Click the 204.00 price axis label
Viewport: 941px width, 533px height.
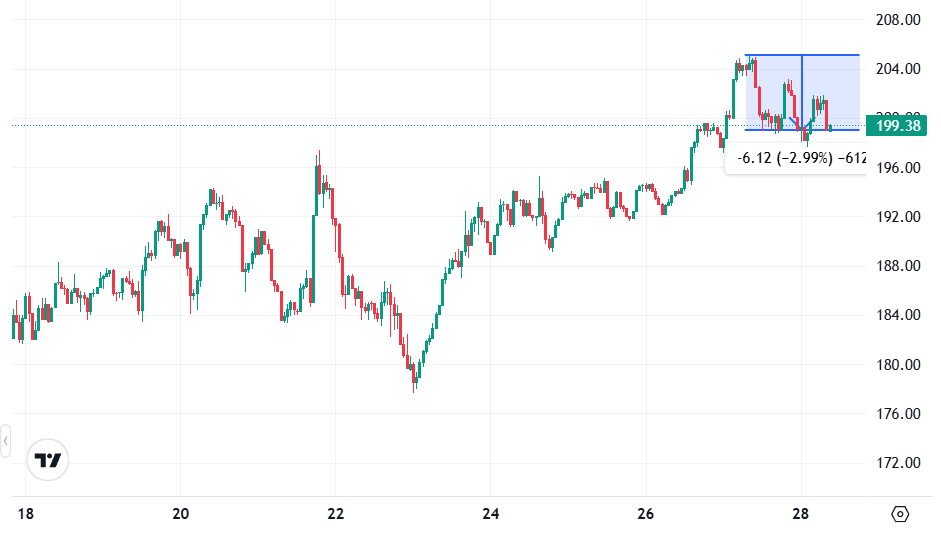pos(897,69)
